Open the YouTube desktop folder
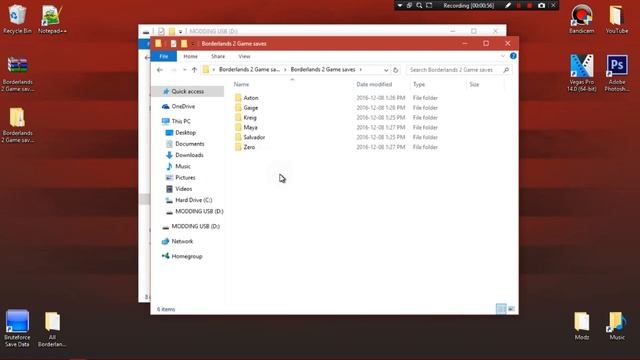Viewport: 640px width, 360px height. [617, 19]
